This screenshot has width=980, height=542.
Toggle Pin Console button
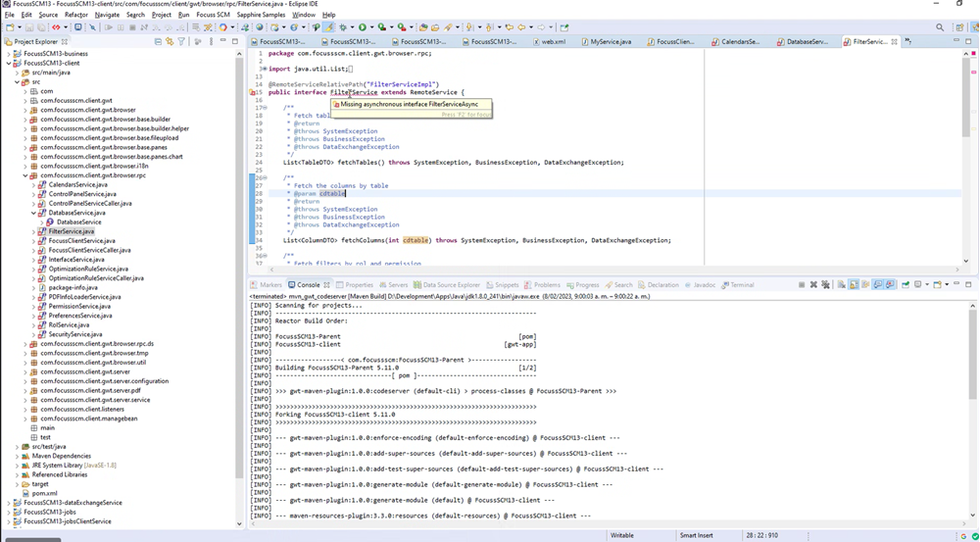coord(906,284)
